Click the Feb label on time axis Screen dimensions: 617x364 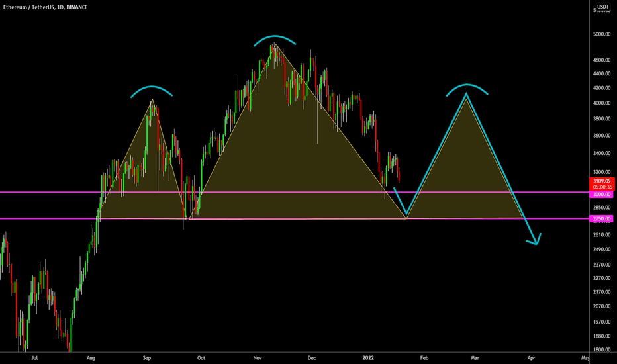point(424,357)
